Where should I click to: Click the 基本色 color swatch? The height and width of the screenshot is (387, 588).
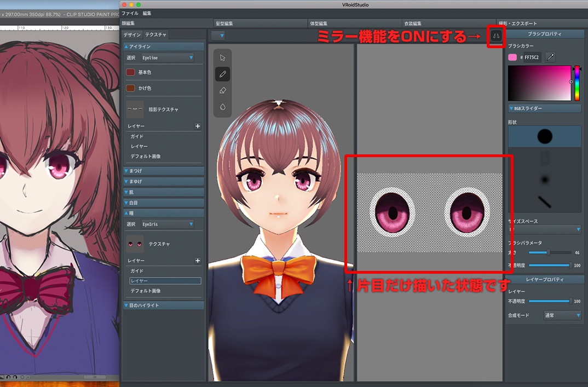click(x=131, y=72)
